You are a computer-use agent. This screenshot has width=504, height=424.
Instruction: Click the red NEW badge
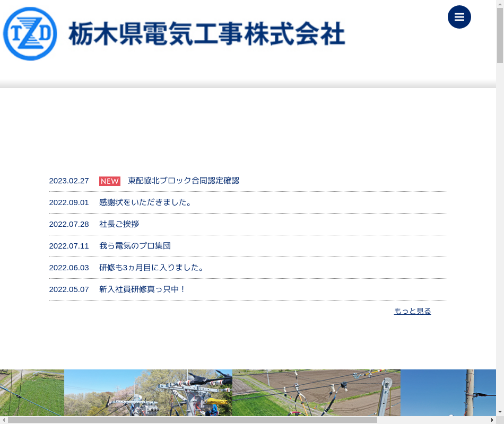pos(110,181)
